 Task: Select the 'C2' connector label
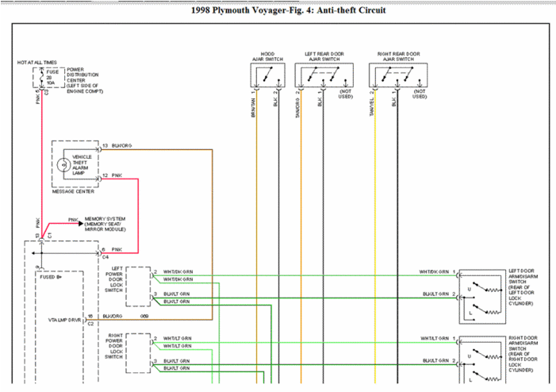point(90,324)
